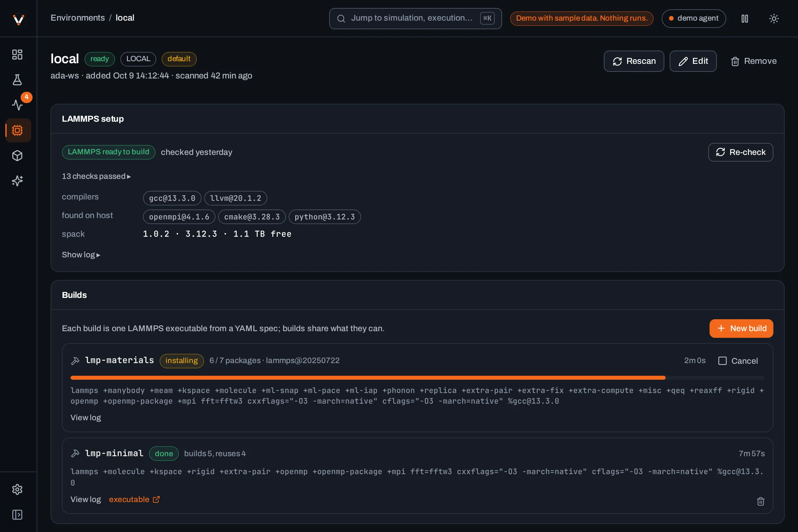Open the lmp-minimal executable link

tap(134, 499)
